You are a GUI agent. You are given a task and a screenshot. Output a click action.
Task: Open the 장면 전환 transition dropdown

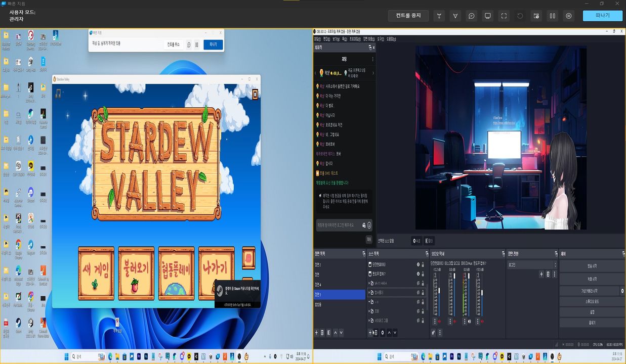532,264
